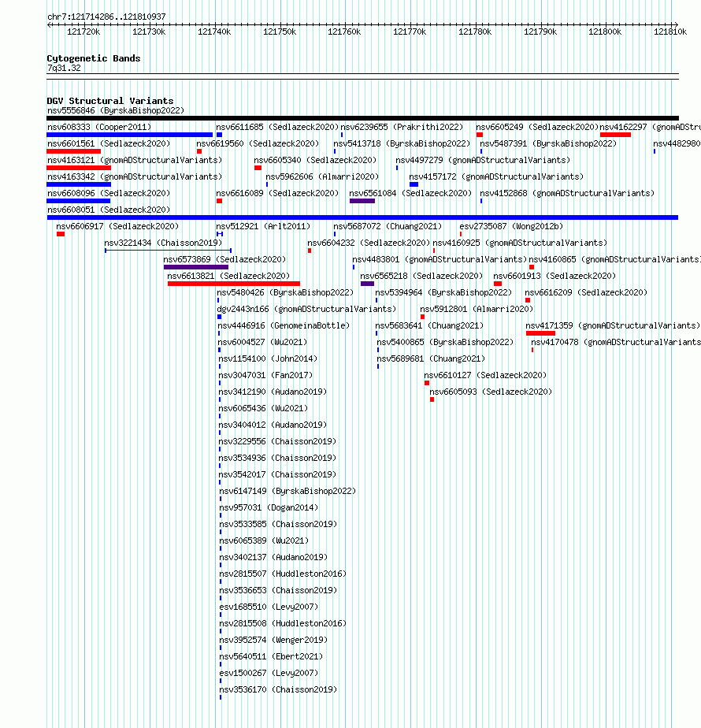701x728 pixels.
Task: Select esv1685510 (Levy2007) label
Action: point(269,607)
